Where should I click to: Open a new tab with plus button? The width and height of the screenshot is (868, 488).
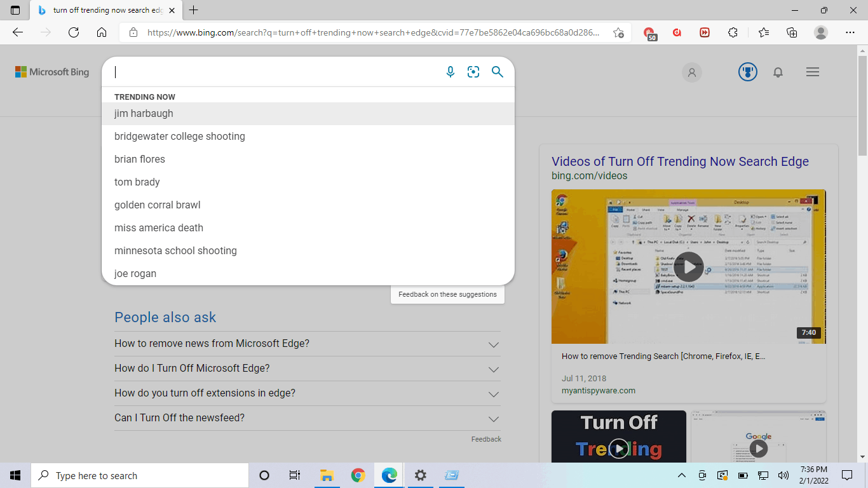[x=194, y=10]
